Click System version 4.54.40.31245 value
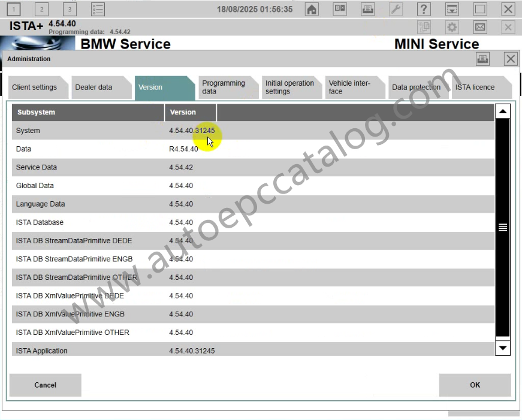The height and width of the screenshot is (420, 522). click(x=192, y=131)
